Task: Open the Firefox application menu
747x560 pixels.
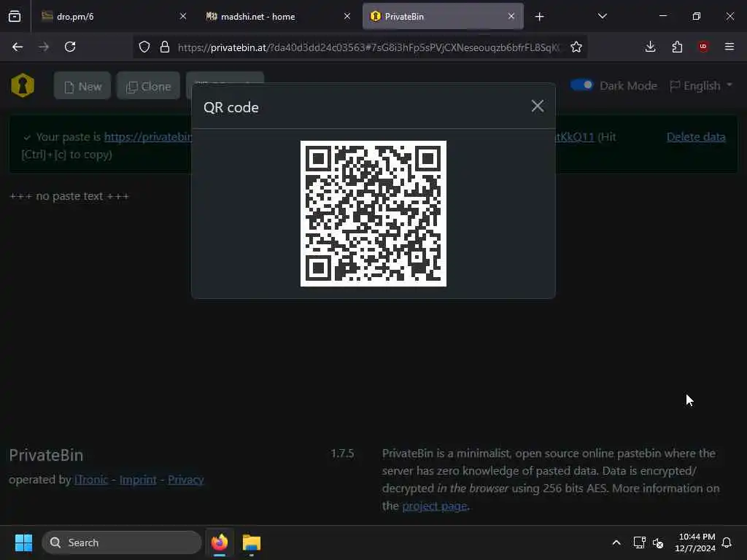Action: (x=729, y=47)
